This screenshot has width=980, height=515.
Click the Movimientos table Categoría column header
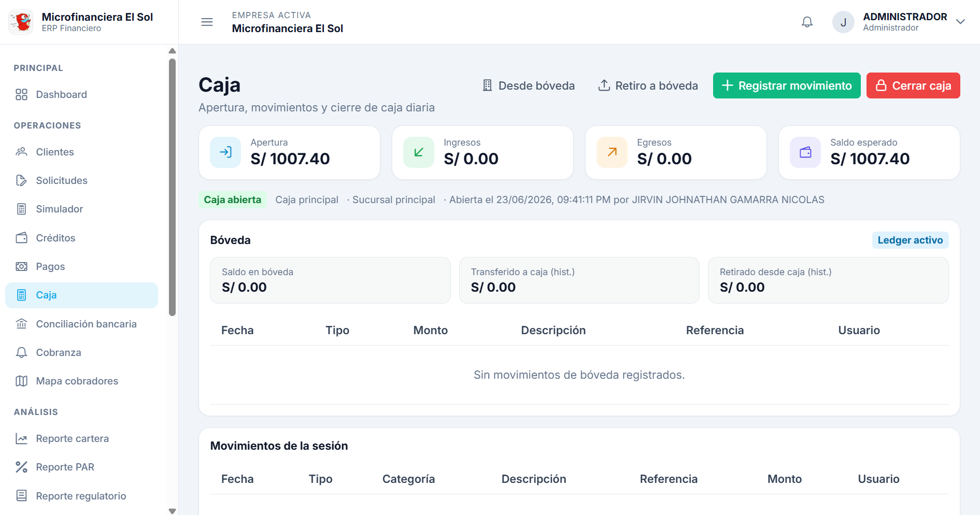point(408,479)
